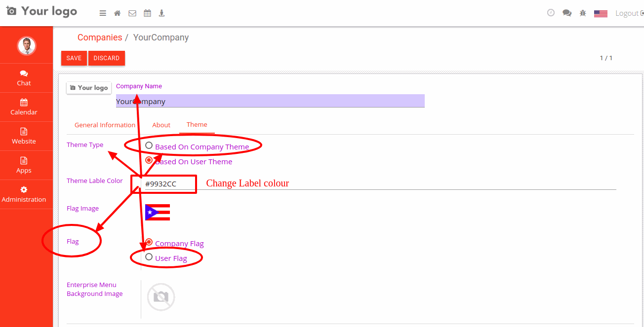Screen dimensions: 644x327
Task: Go to home via house icon
Action: (117, 13)
